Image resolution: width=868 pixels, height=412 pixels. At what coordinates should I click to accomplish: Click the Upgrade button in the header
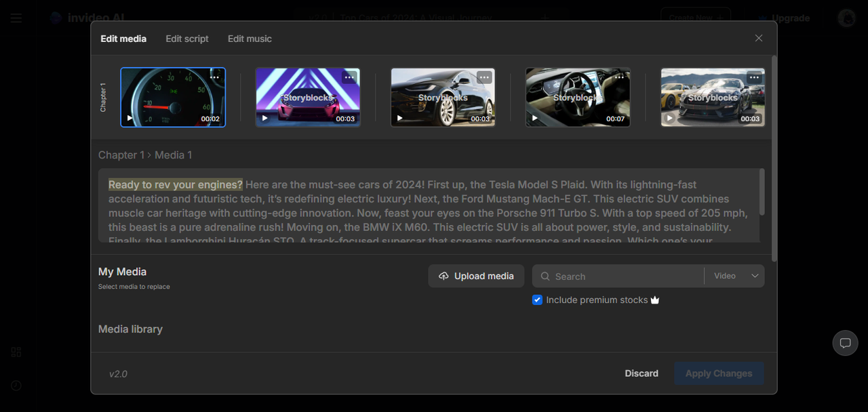click(784, 18)
